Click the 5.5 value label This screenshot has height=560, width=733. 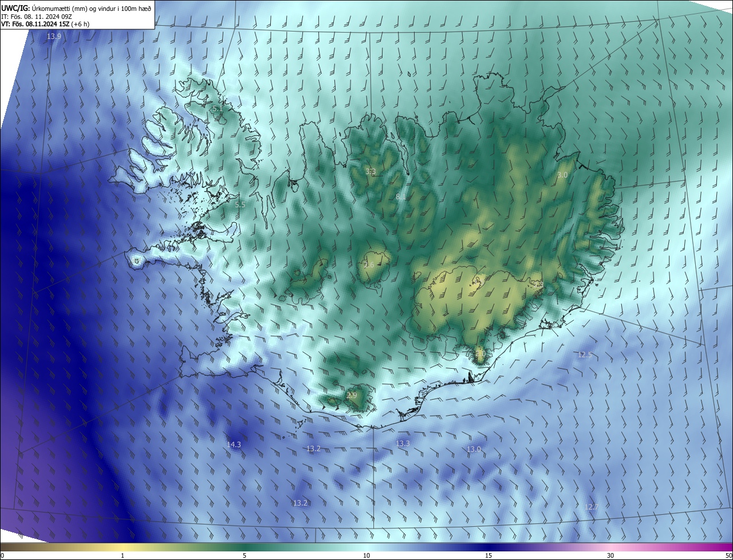240,204
